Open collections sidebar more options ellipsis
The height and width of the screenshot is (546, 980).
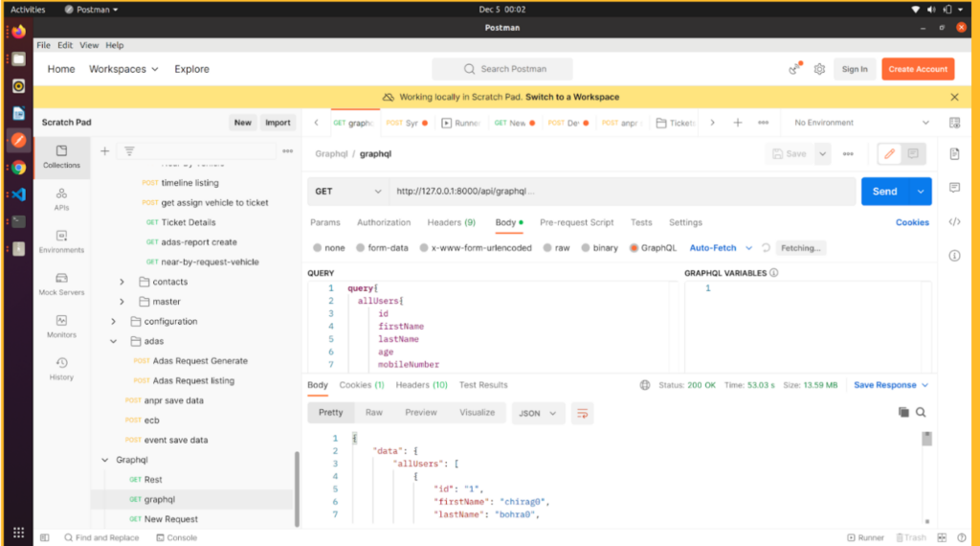coord(287,150)
